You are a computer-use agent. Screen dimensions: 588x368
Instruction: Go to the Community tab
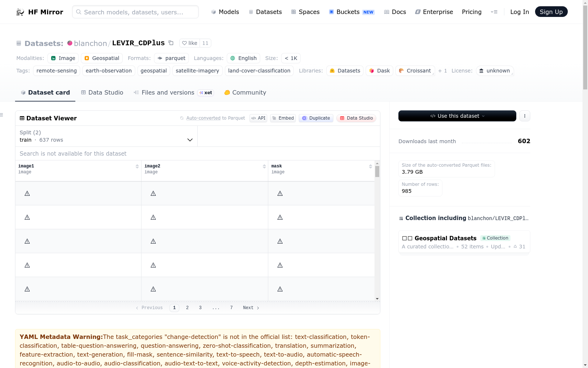245,92
